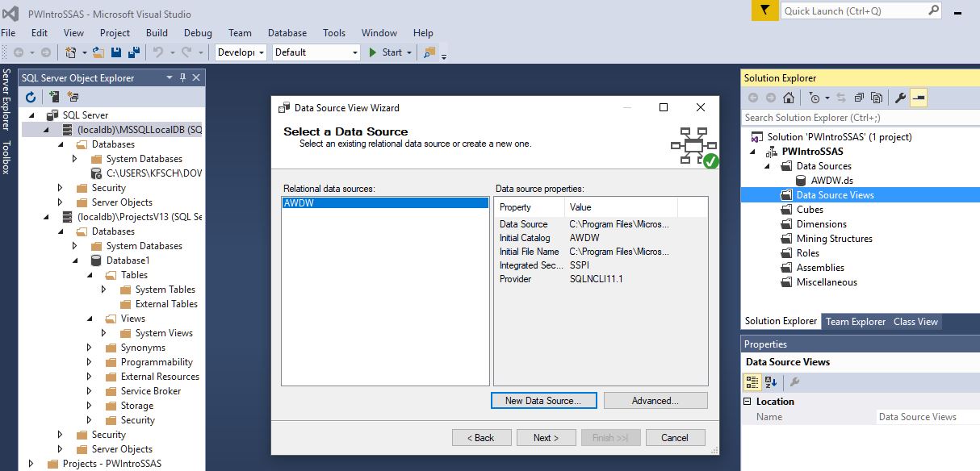Open the Database menu
980x471 pixels.
pyautogui.click(x=287, y=32)
